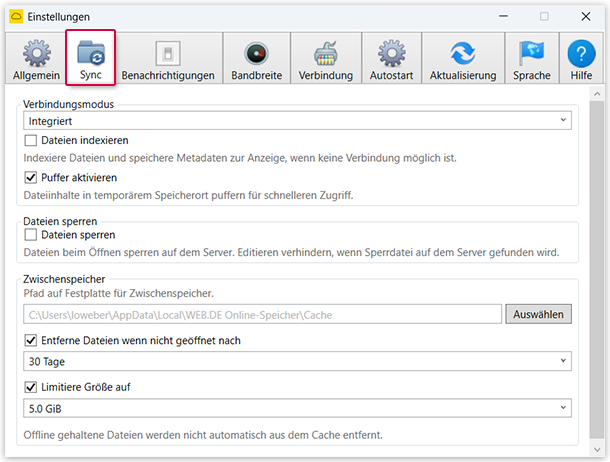The image size is (610, 462).
Task: Click the cache path input field
Action: [263, 314]
